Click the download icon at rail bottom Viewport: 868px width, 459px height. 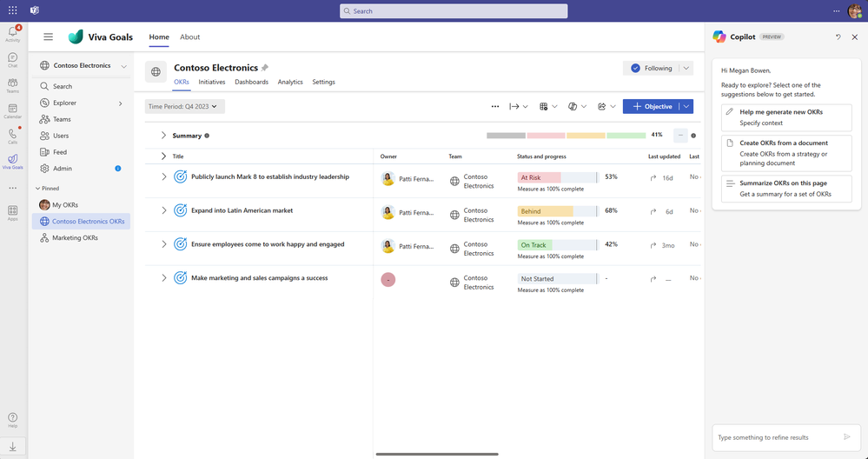click(13, 446)
